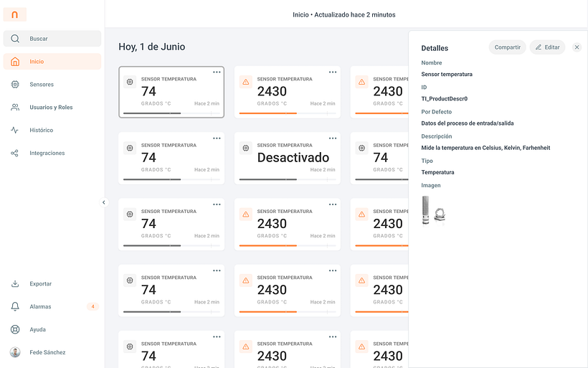Select Inicio in the sidebar
This screenshot has height=368, width=588.
(x=52, y=62)
